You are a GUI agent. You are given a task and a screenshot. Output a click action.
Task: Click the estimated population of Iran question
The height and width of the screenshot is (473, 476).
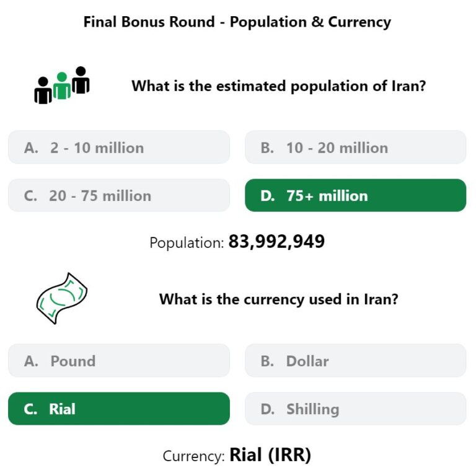[x=279, y=86]
